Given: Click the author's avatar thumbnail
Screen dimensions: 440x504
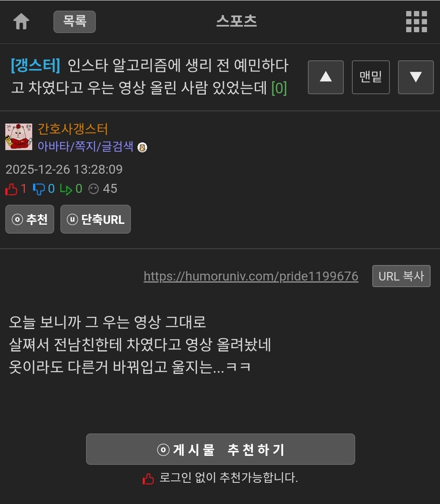Looking at the screenshot, I should point(19,137).
